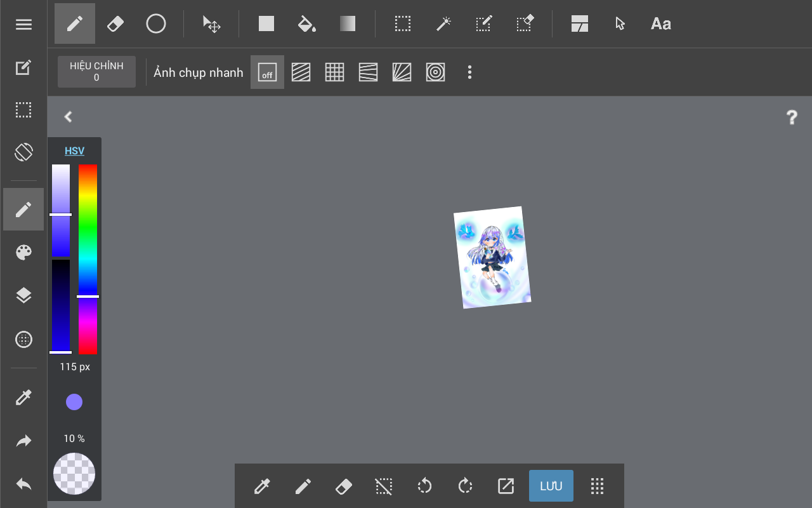Open the color palette in sidebar
The image size is (812, 508).
(x=23, y=253)
